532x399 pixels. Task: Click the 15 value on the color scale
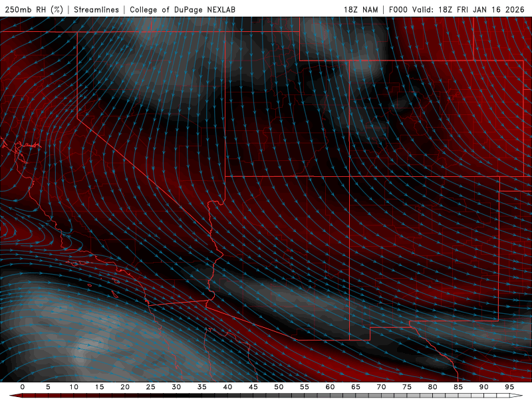(x=99, y=387)
